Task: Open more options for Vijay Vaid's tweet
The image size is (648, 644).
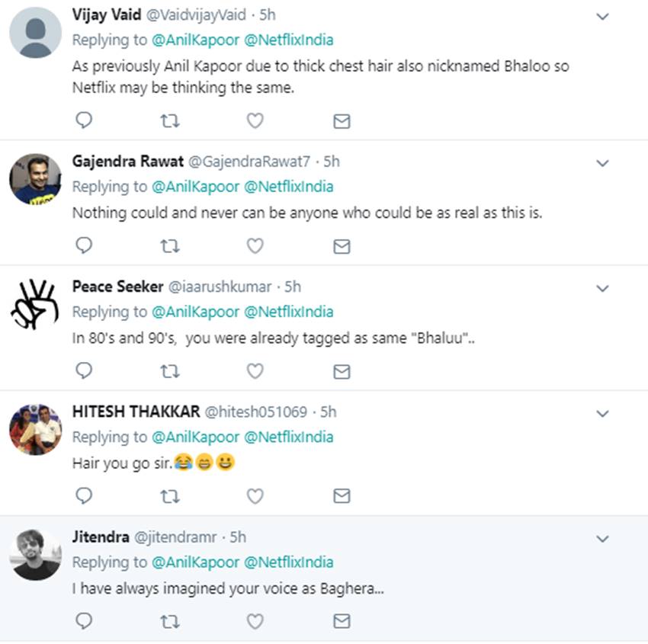Action: (602, 17)
